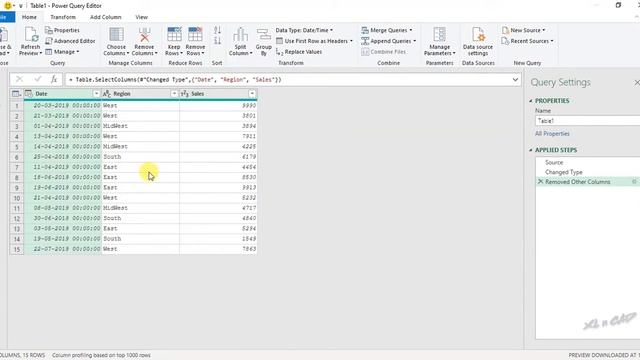
Task: Expand the formula bar with chevron
Action: [x=515, y=80]
